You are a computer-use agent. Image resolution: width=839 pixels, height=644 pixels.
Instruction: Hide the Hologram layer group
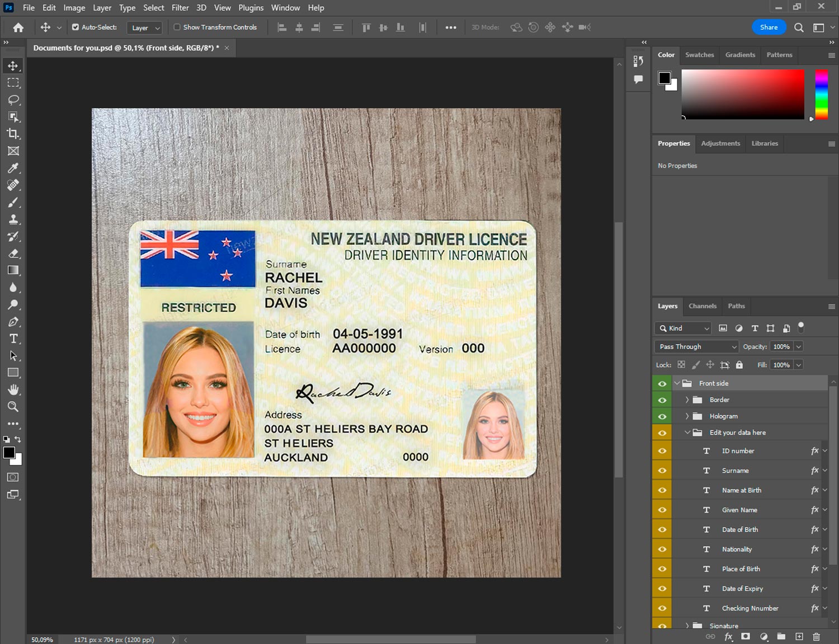click(x=662, y=416)
